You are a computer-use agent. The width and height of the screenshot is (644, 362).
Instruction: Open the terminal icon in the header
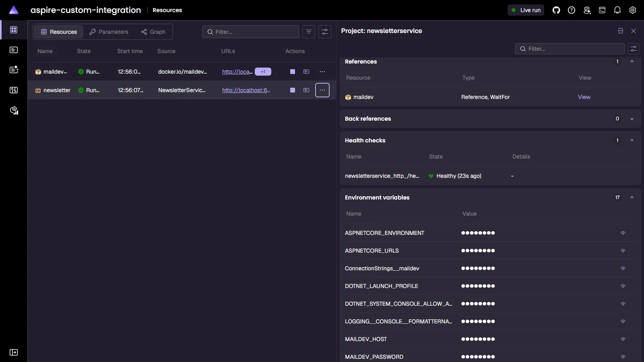[602, 10]
